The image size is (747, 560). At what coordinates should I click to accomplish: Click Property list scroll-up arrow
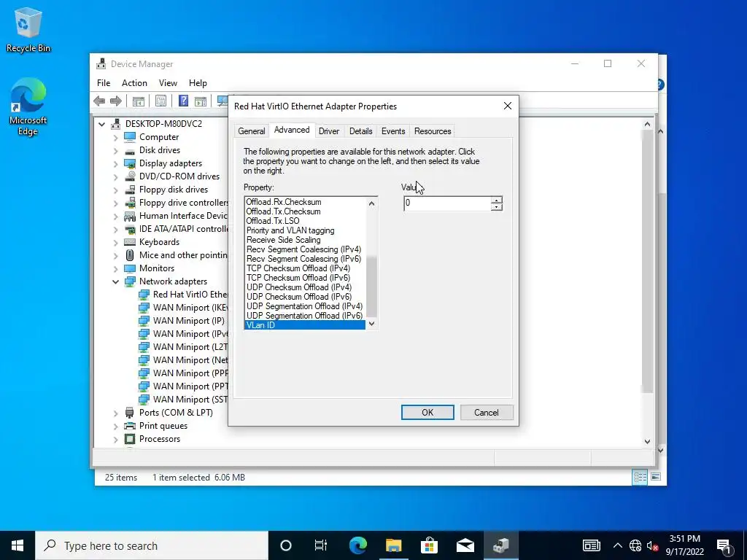pos(371,203)
